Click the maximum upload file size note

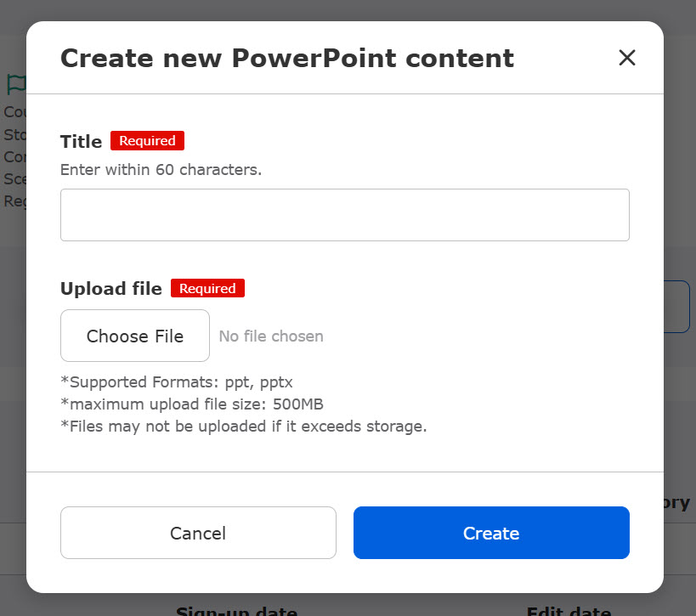192,404
